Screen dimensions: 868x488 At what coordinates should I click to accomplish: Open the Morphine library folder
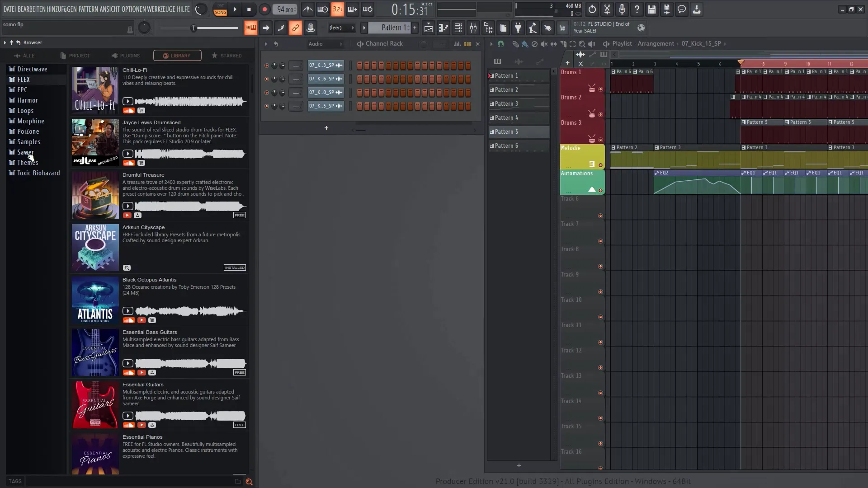pos(36,121)
